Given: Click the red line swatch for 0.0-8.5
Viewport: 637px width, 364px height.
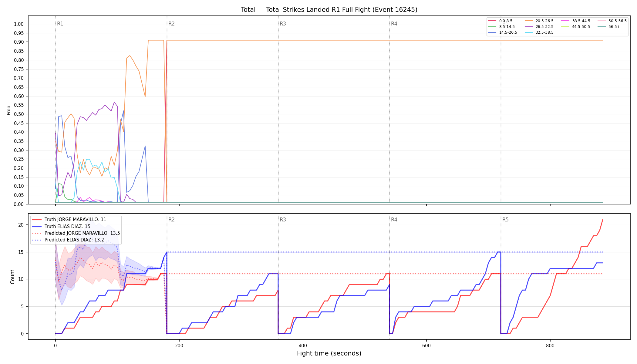Looking at the screenshot, I should [x=492, y=21].
